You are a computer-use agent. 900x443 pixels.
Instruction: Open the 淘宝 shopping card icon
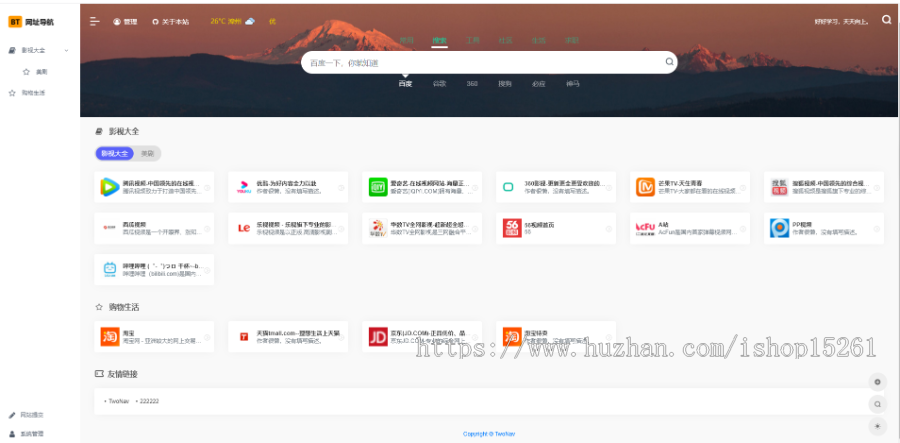click(x=109, y=337)
